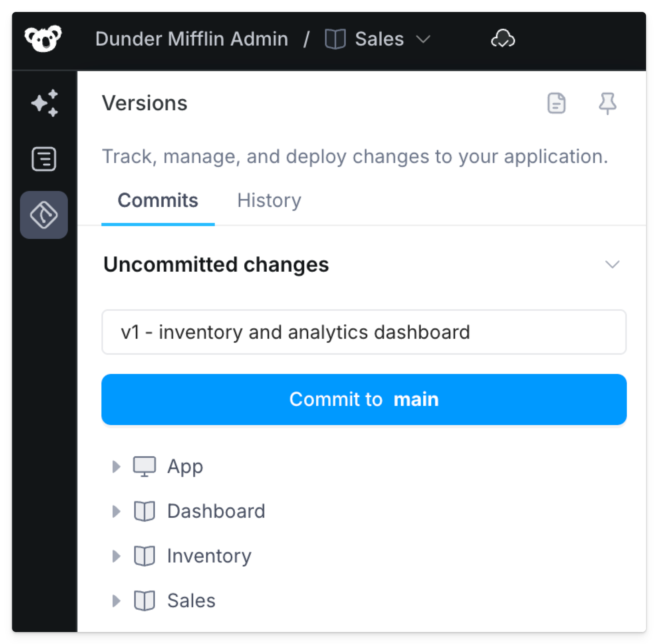The image size is (658, 644).
Task: Expand the Sales changes group
Action: pyautogui.click(x=117, y=600)
